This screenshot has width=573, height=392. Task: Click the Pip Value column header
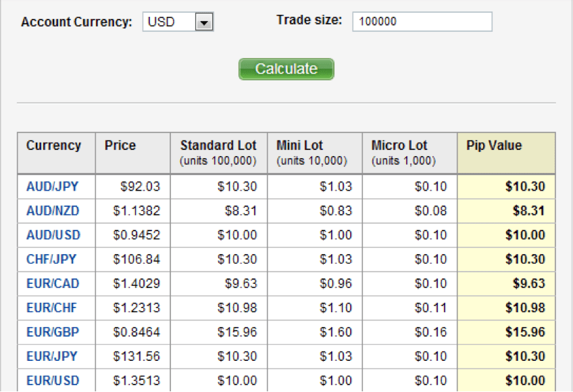pyautogui.click(x=494, y=145)
